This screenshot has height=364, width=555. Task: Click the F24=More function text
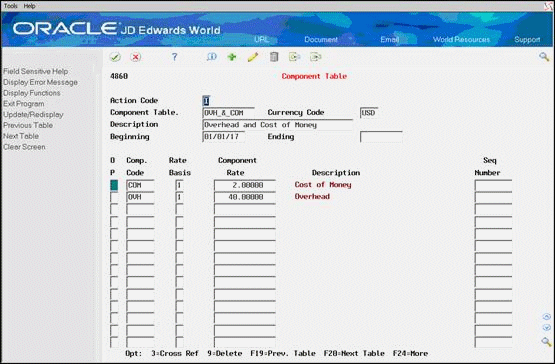[x=410, y=353]
